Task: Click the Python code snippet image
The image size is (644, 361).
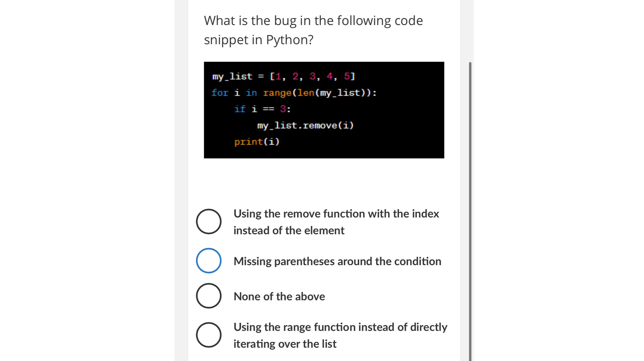Action: (x=324, y=110)
